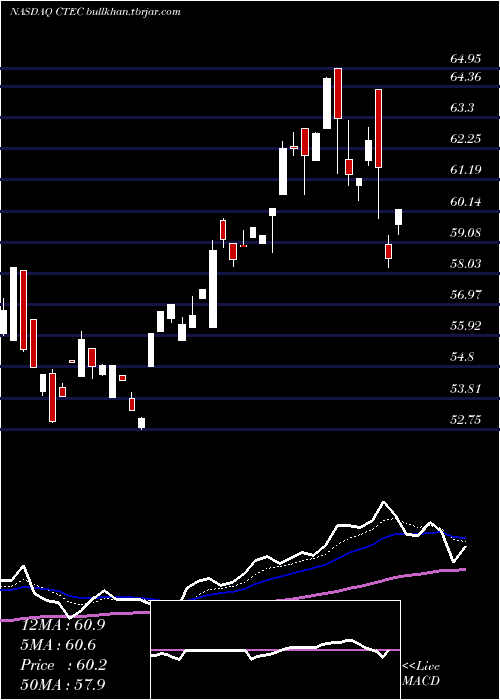Click the NASDAQ CTEC bullkhan.tbrjar.com title text
Screen dimensions: 500x700
click(x=95, y=12)
